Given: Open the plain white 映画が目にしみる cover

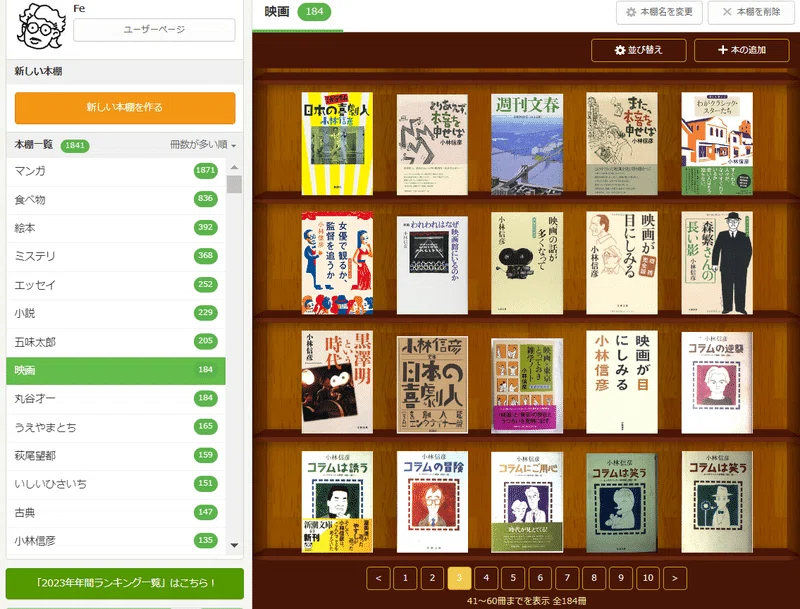Looking at the screenshot, I should click(x=622, y=382).
